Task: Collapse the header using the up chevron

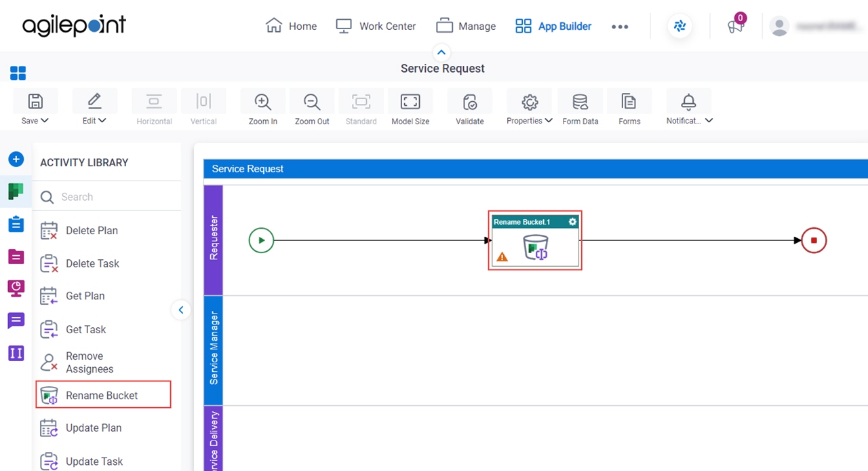Action: (x=441, y=52)
